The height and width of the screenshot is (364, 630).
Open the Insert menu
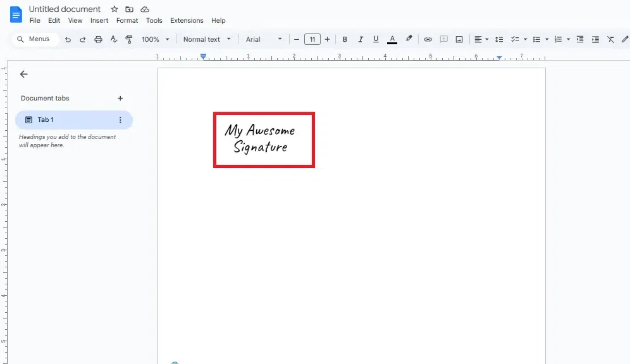coord(99,20)
